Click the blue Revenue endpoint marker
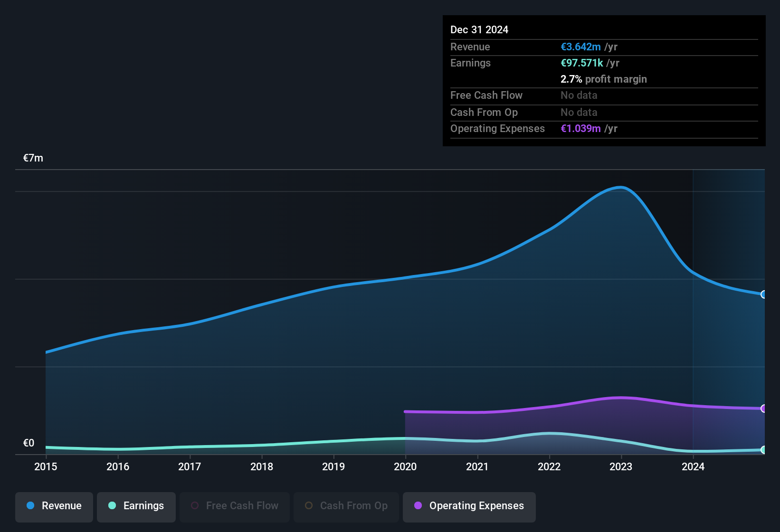Image resolution: width=780 pixels, height=532 pixels. point(764,294)
